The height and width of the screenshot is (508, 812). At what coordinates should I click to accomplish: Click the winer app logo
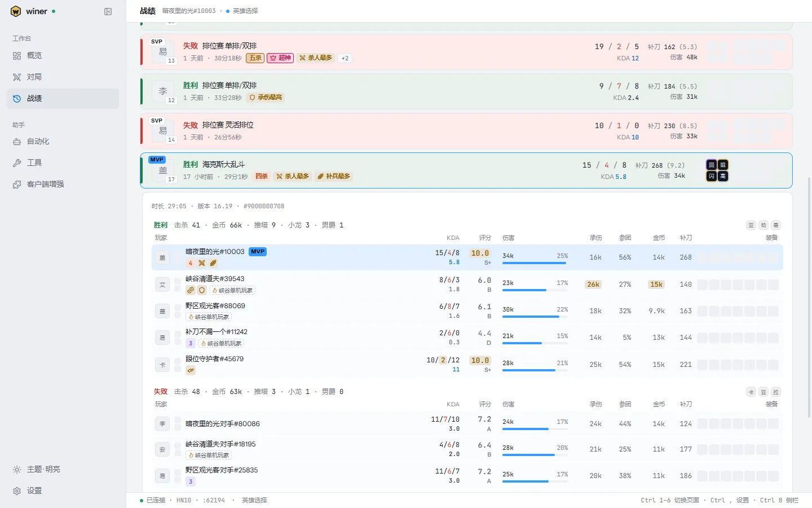pos(16,11)
